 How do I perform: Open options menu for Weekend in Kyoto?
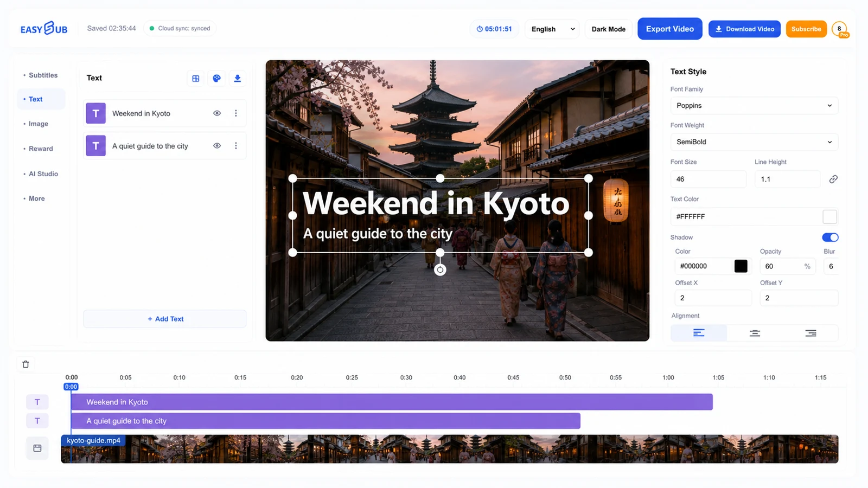pyautogui.click(x=236, y=113)
